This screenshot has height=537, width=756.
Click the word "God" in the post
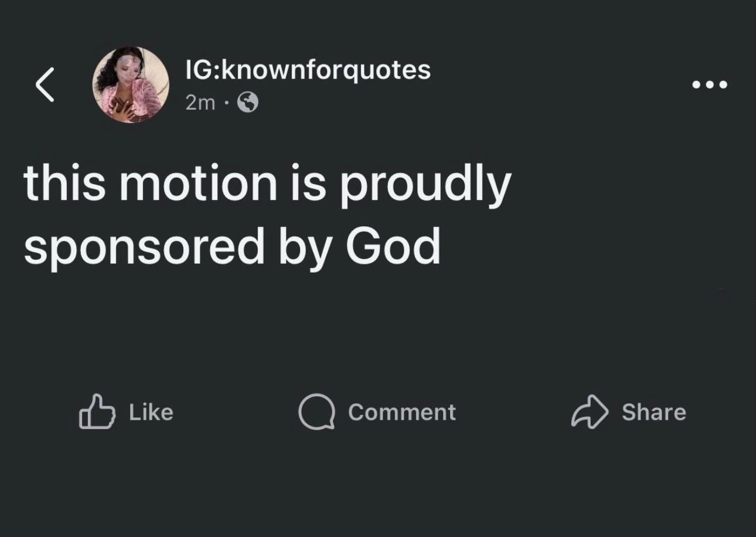point(393,245)
